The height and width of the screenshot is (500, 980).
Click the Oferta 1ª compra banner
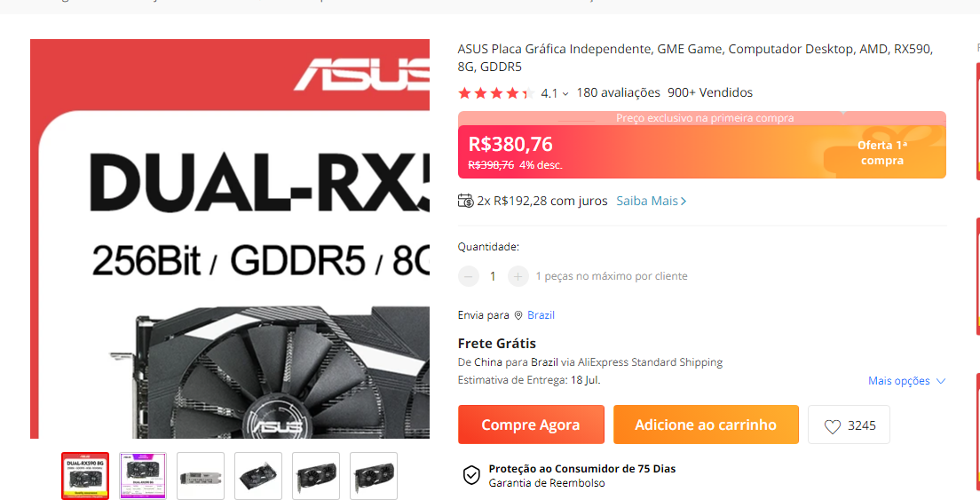(x=881, y=153)
